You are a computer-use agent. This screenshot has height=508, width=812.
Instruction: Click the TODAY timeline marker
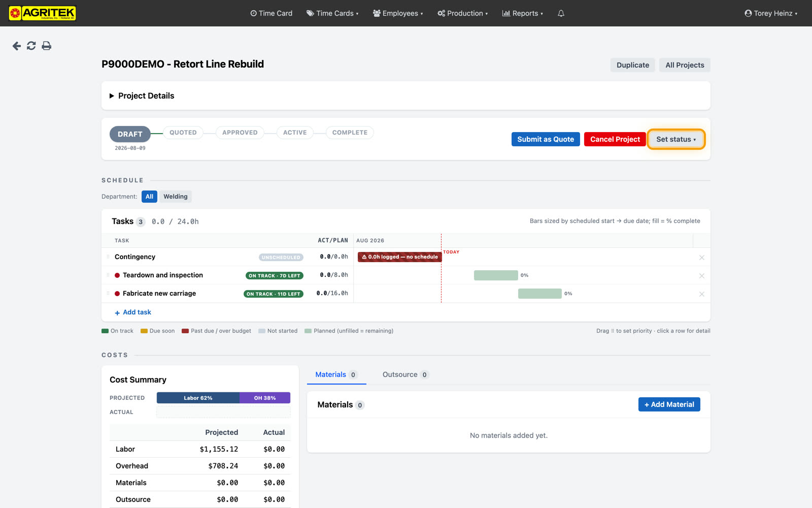[451, 252]
